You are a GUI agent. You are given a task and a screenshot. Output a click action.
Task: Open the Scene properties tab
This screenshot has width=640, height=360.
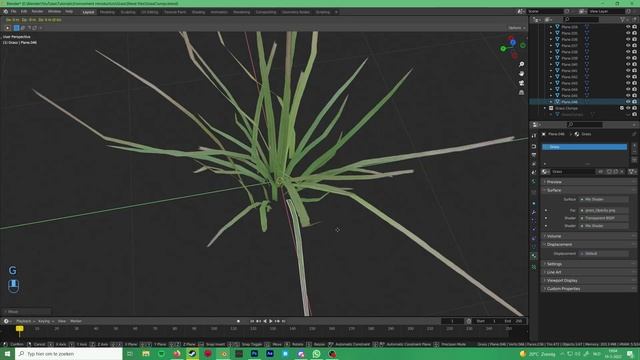pyautogui.click(x=533, y=172)
